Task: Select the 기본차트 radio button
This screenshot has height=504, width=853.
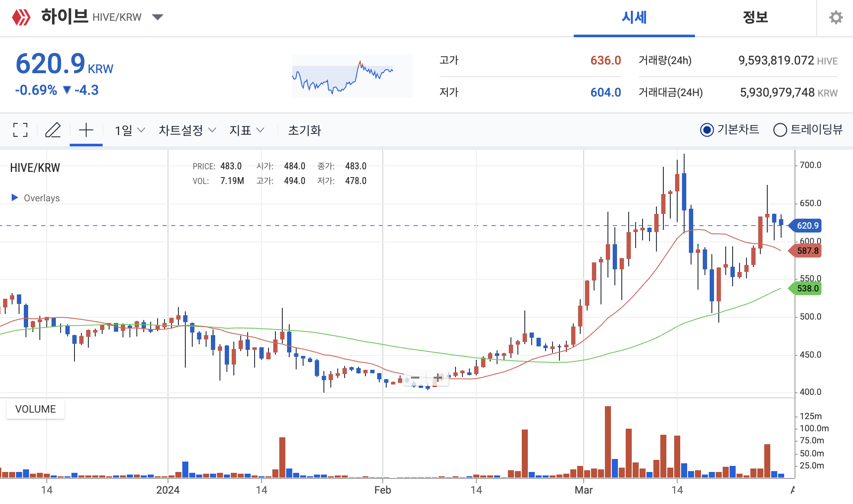Action: point(707,130)
